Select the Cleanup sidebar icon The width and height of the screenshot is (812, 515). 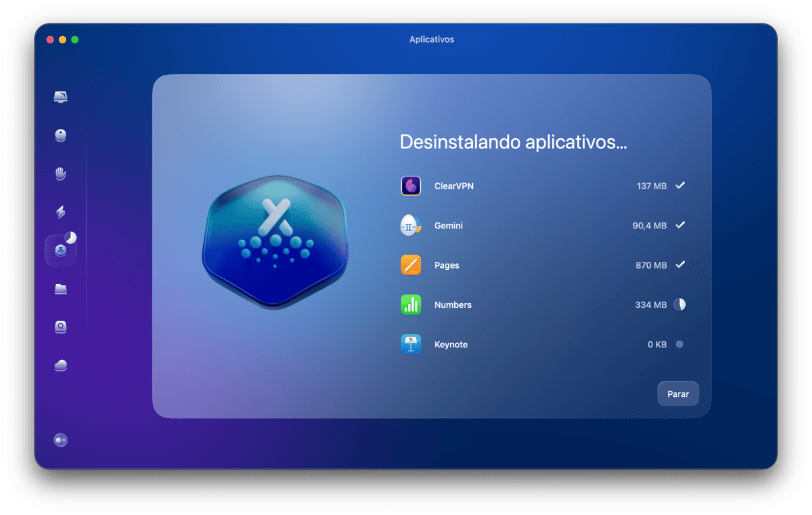61,136
